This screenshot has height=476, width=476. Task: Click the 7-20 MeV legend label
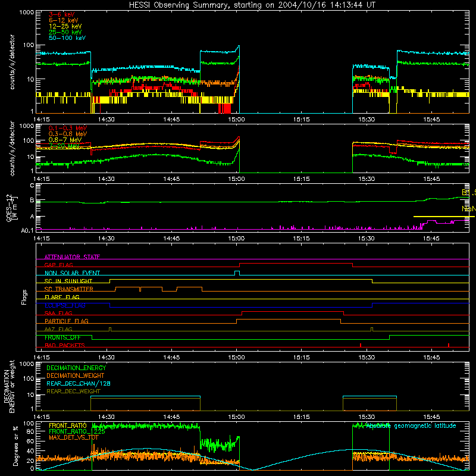tap(64, 146)
